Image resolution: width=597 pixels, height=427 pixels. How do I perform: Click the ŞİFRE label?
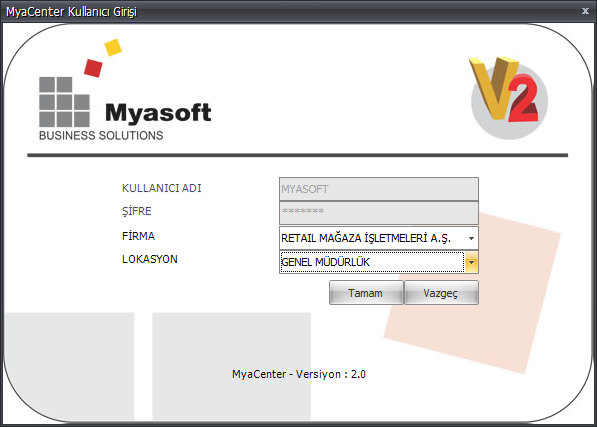(136, 210)
